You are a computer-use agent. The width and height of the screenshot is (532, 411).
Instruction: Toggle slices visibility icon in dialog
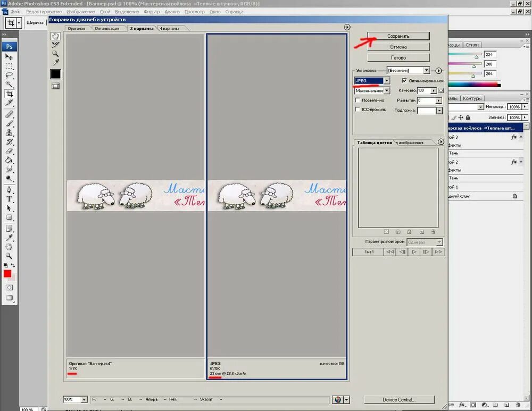(x=55, y=86)
